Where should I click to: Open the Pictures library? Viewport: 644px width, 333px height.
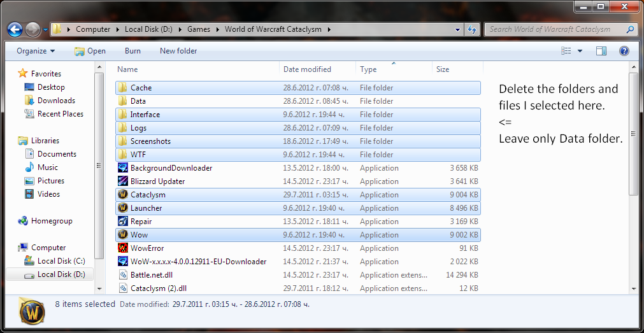pos(51,181)
